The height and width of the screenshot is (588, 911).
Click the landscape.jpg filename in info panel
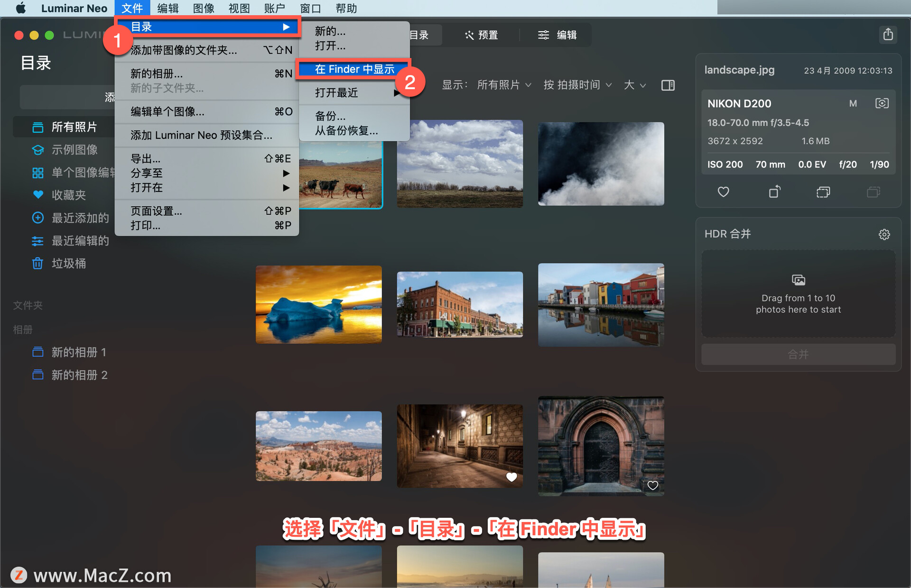click(739, 70)
